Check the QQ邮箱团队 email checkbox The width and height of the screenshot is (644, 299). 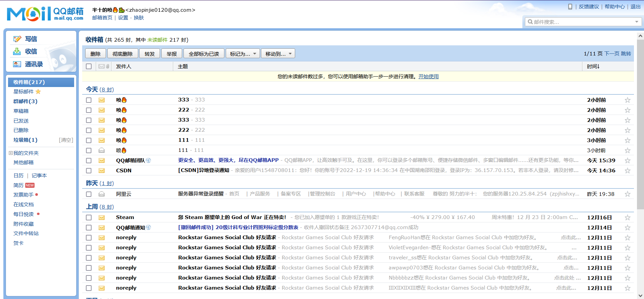coord(89,161)
